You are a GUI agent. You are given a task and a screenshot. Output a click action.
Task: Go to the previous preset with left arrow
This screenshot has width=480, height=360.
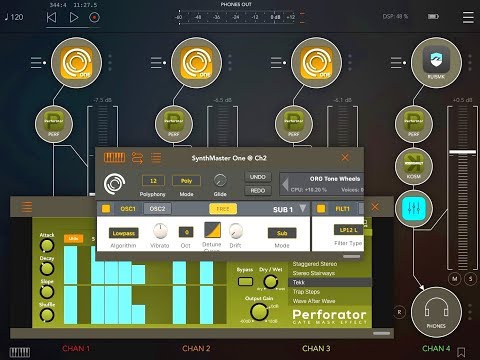click(285, 184)
